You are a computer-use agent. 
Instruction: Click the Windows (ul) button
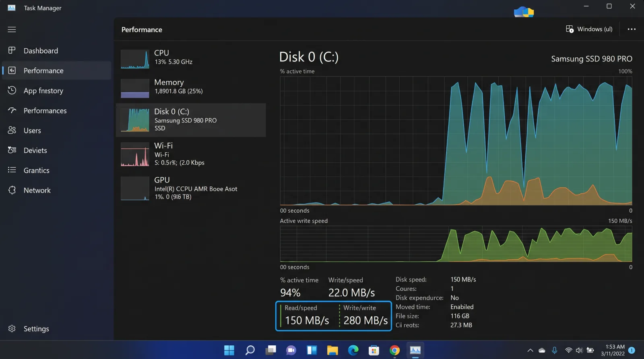pos(589,29)
